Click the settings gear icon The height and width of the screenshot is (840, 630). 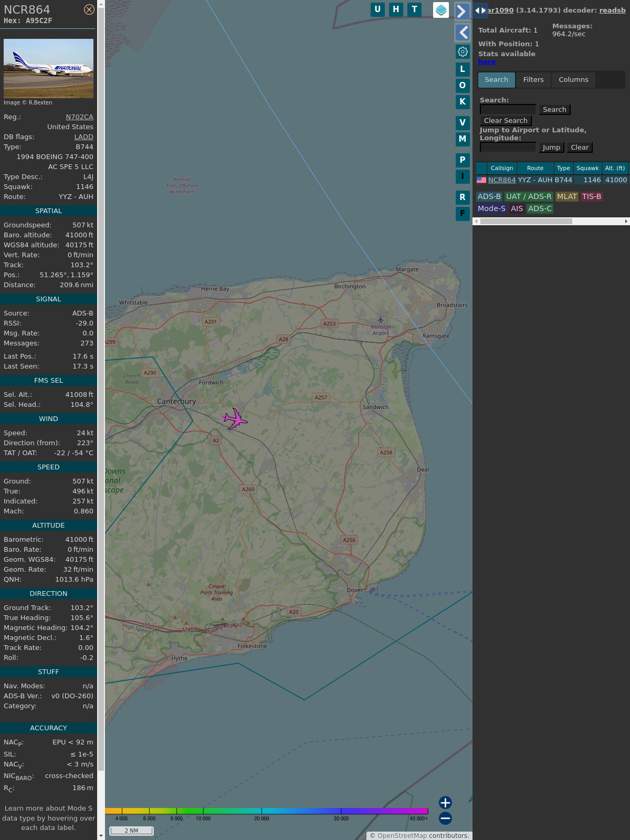(463, 51)
